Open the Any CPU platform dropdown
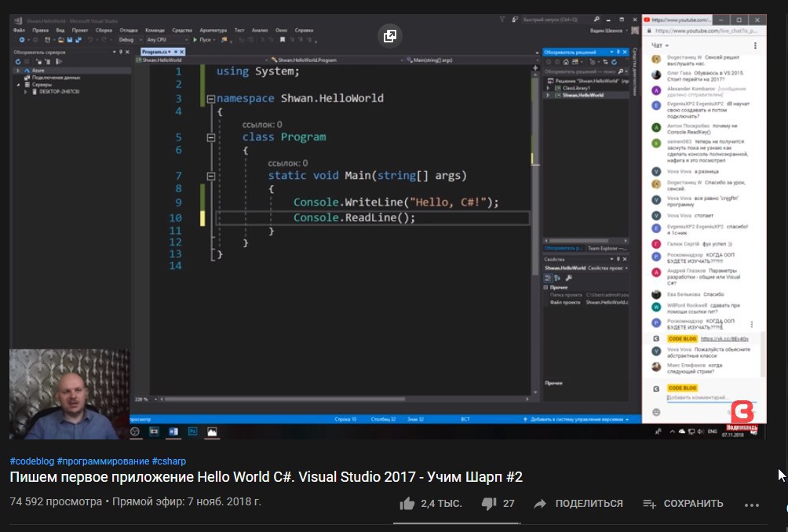Viewport: 788px width, 532px height. (167, 40)
